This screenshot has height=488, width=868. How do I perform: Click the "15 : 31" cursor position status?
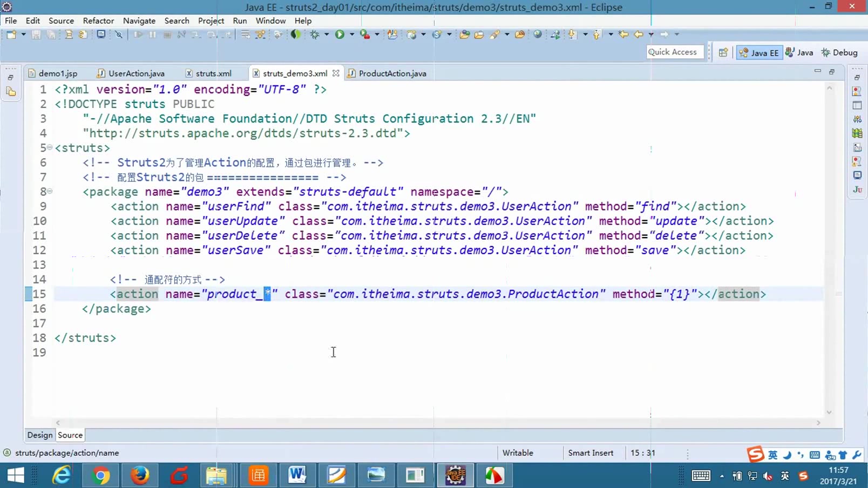(642, 453)
